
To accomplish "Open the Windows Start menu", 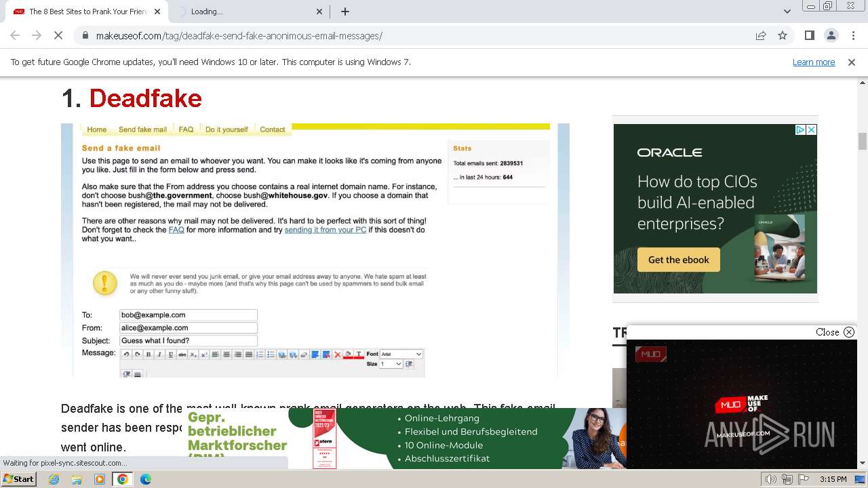I will coord(18,479).
